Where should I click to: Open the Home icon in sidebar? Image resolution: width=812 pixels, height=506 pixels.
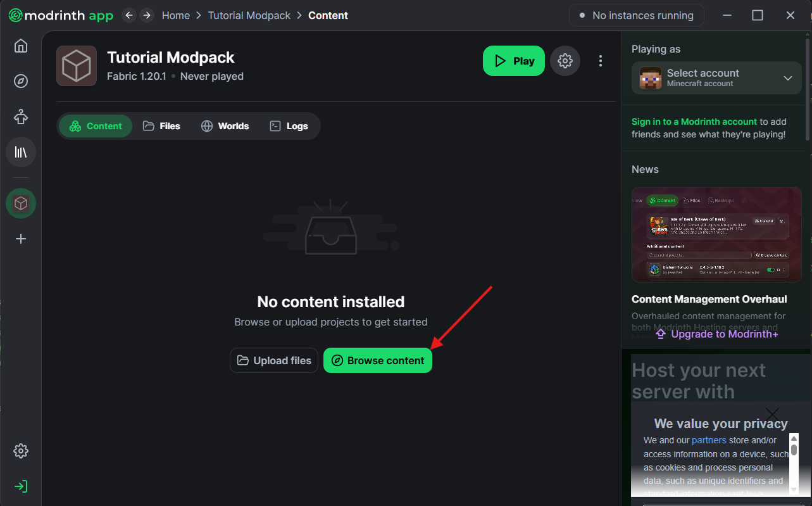tap(21, 46)
